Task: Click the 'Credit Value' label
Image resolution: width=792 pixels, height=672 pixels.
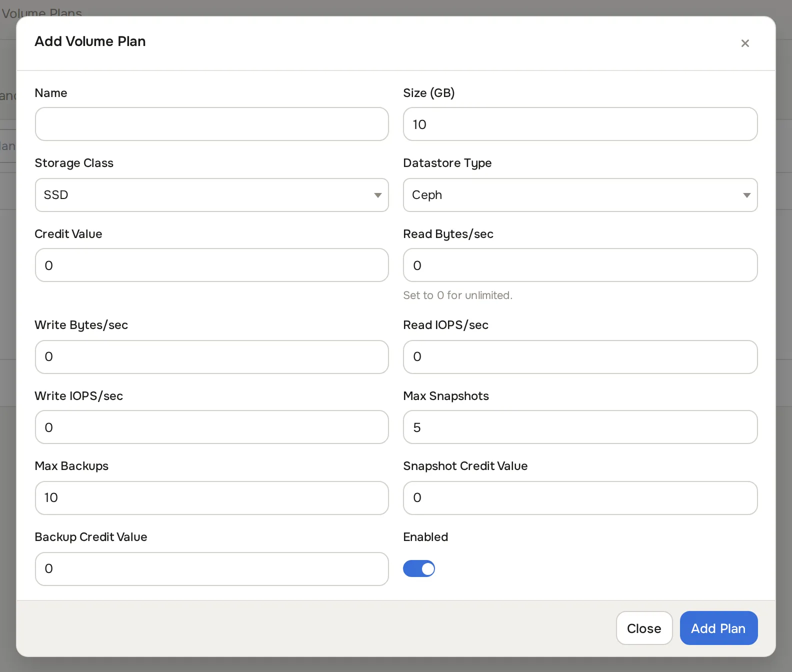Action: tap(68, 234)
